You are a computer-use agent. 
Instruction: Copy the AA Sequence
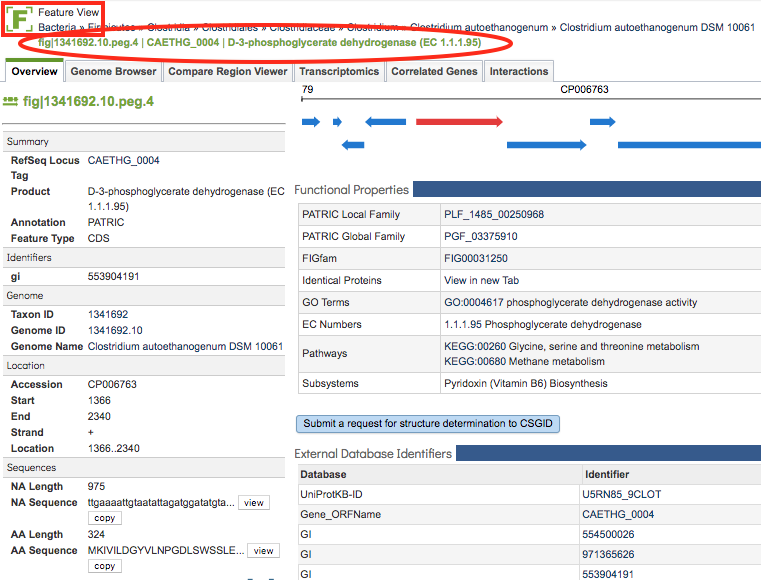point(104,566)
